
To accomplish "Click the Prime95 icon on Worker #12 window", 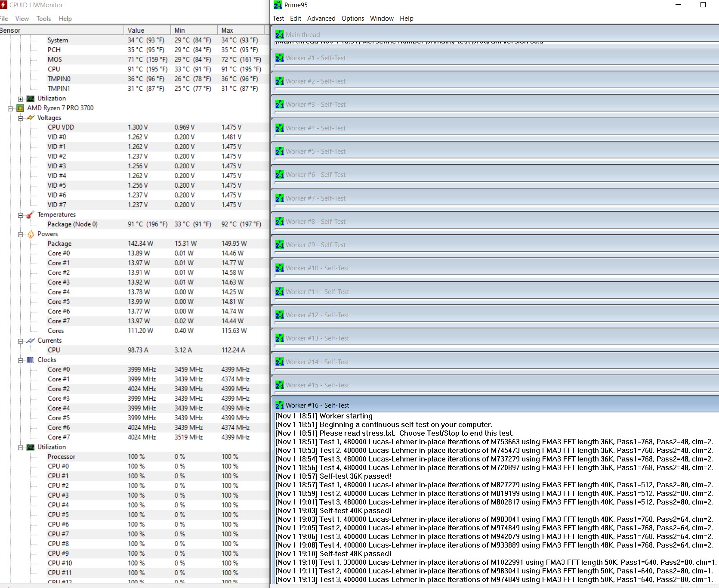I will click(x=280, y=315).
